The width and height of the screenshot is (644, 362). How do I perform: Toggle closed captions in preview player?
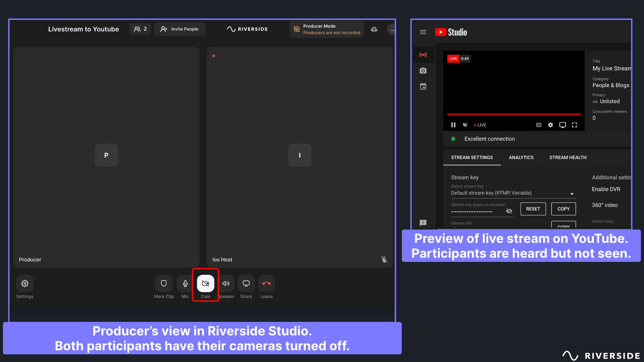coord(539,125)
